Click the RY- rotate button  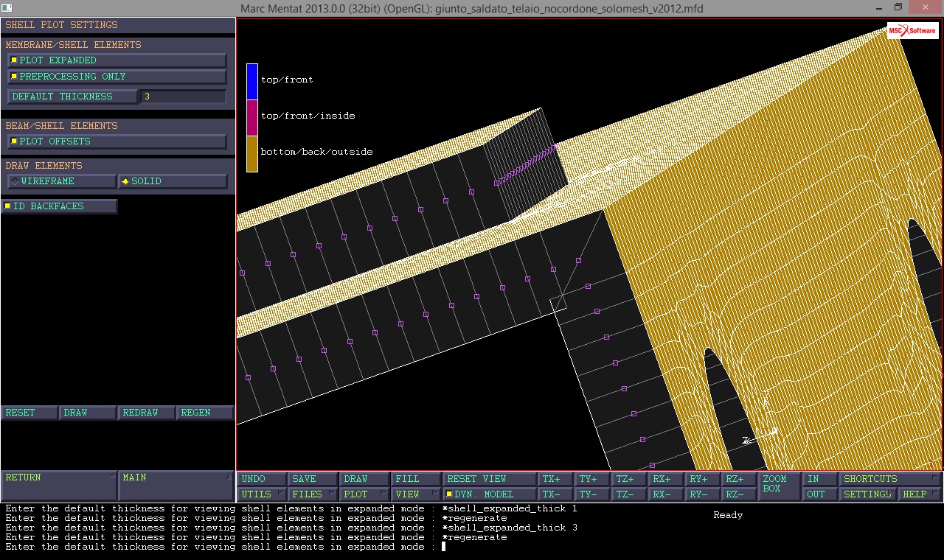(704, 494)
